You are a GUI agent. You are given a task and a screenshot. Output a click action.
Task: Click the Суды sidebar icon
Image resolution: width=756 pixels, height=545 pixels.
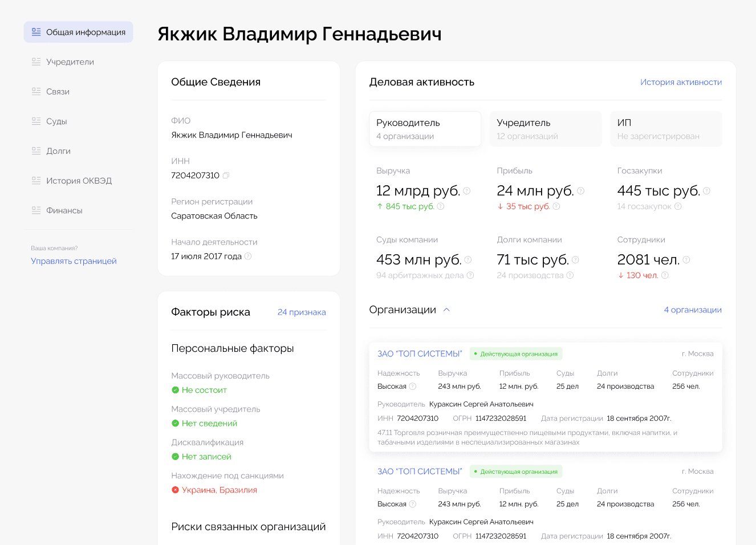pyautogui.click(x=36, y=121)
